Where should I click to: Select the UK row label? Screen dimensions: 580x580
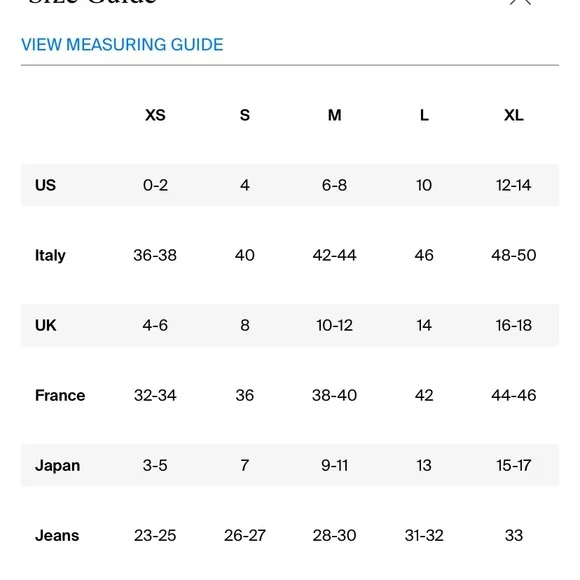(45, 325)
